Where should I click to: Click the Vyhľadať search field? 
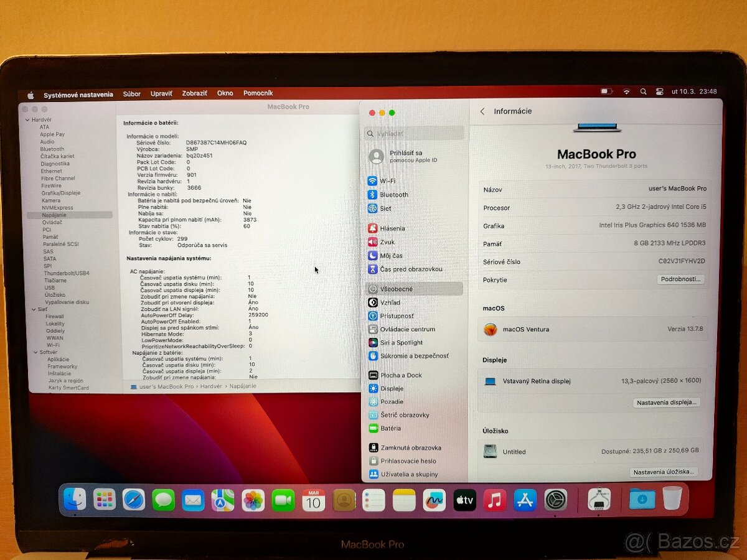[x=414, y=133]
